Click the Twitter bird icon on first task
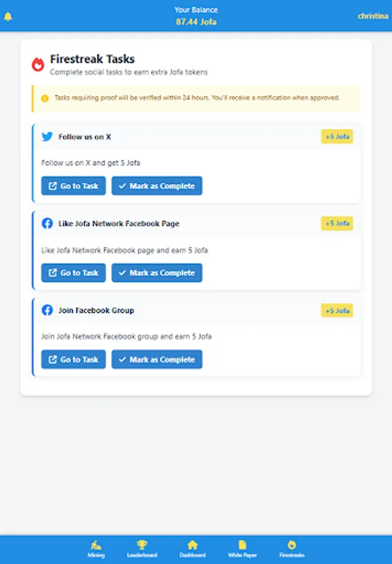This screenshot has width=392, height=564. [x=48, y=137]
